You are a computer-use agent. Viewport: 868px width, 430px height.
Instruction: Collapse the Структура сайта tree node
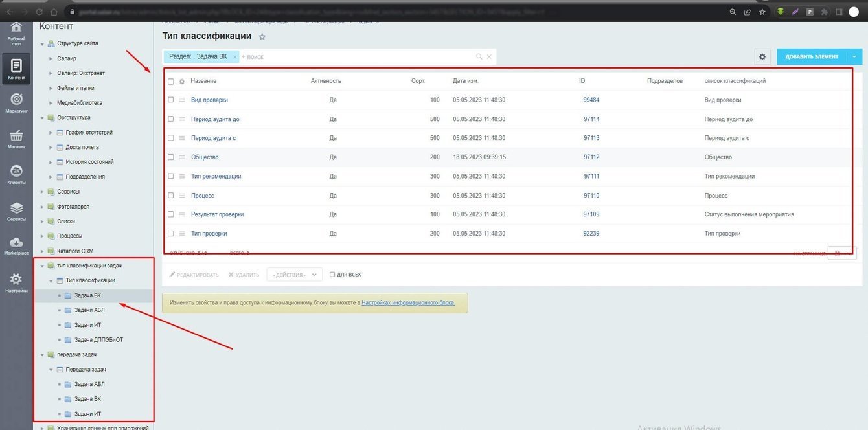tap(42, 43)
